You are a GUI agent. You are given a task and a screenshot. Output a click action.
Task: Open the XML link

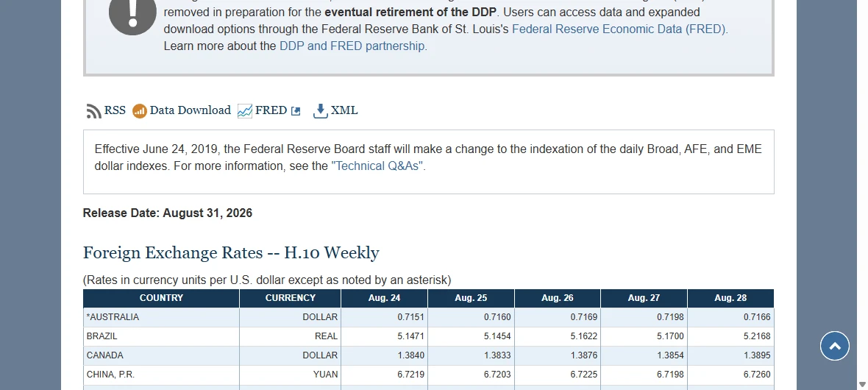[344, 110]
